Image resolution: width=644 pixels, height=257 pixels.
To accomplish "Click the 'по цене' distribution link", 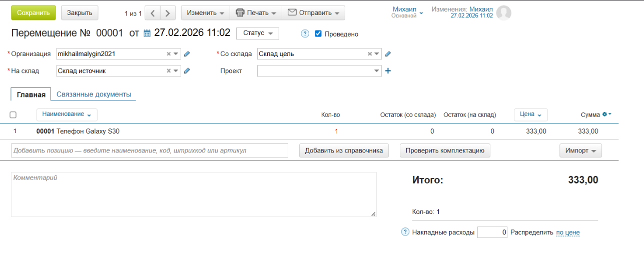I will click(x=567, y=232).
